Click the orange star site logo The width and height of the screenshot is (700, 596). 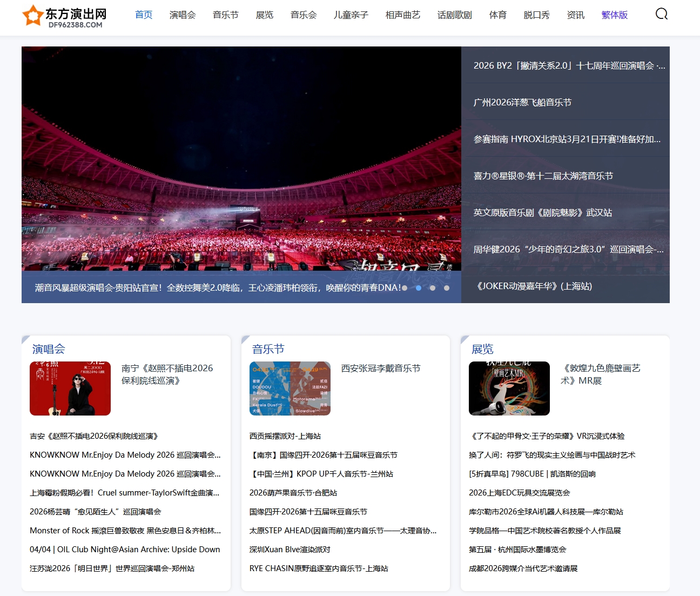coord(32,16)
